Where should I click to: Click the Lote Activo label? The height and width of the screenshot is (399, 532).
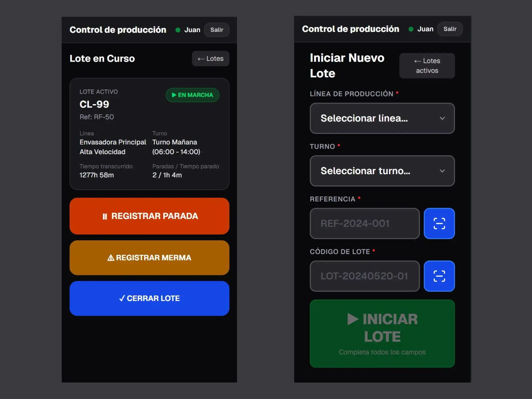point(99,92)
